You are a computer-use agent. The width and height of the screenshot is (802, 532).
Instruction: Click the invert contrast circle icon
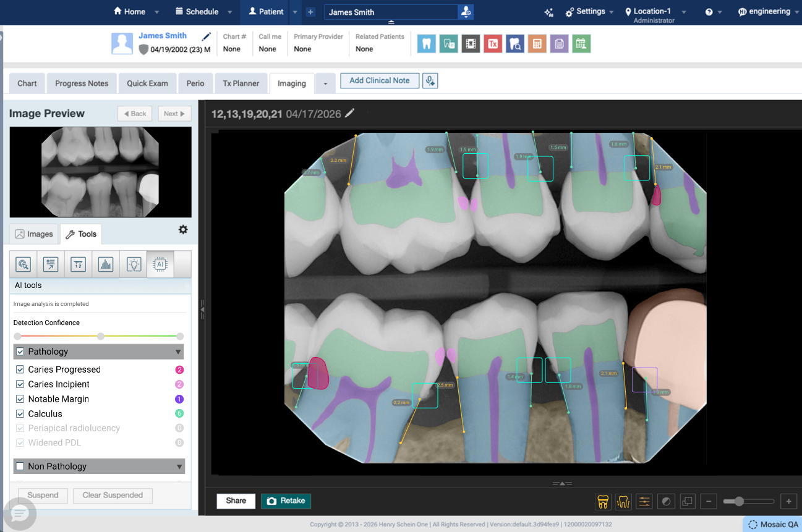(666, 501)
